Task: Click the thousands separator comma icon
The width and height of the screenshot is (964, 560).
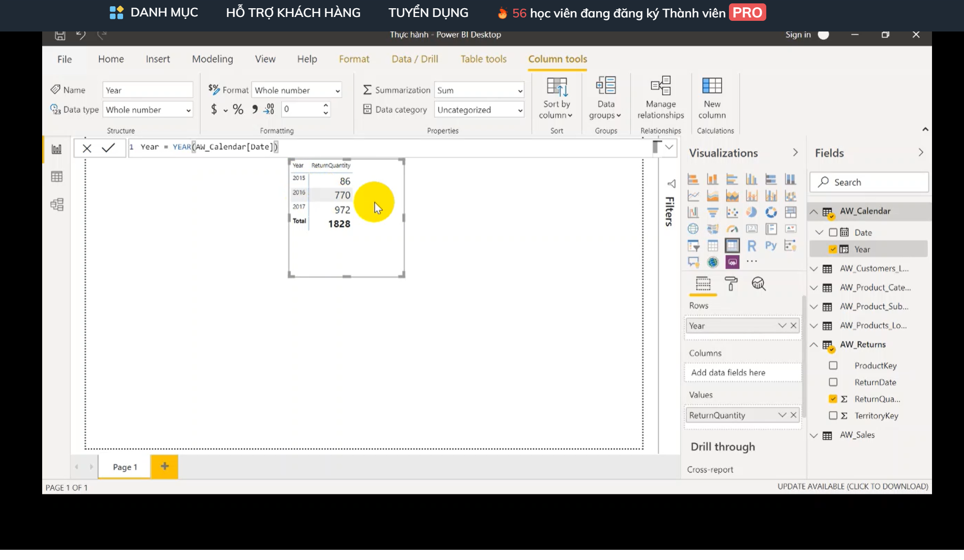Action: point(255,109)
